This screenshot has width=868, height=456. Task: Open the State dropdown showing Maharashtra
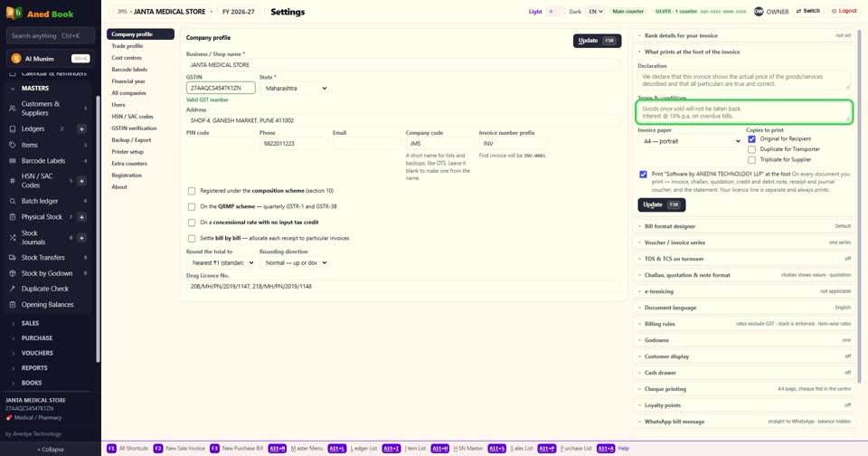pyautogui.click(x=295, y=88)
